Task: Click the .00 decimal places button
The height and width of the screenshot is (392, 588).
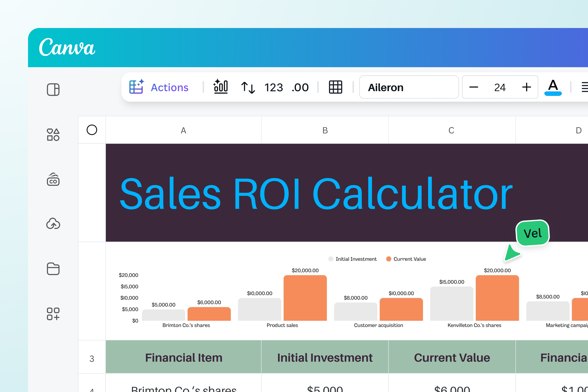Action: click(x=300, y=87)
